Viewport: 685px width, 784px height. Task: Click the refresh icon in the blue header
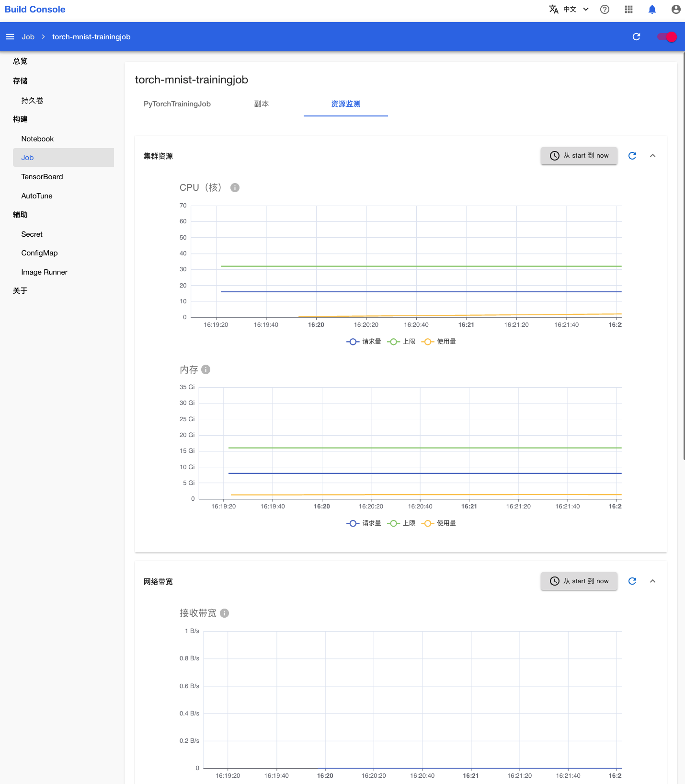636,37
